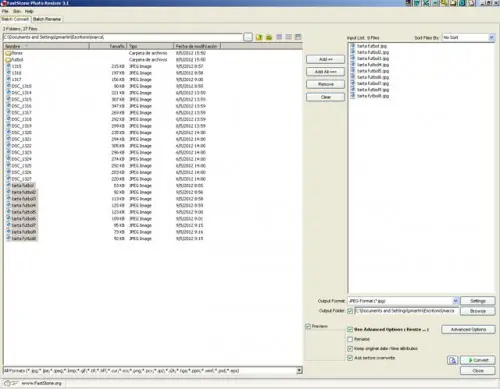Open the Skin menu
Screen dimensions: 500x389
coord(17,11)
